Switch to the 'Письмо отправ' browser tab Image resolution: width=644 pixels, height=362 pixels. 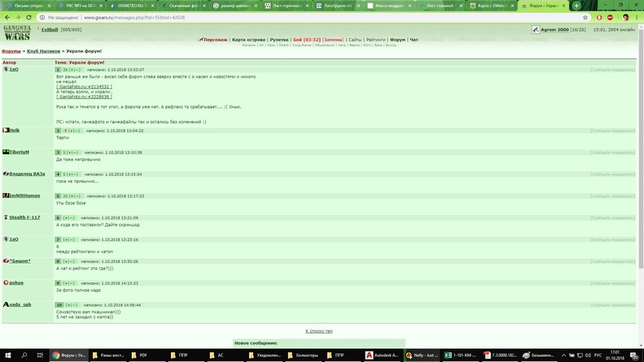[28, 6]
